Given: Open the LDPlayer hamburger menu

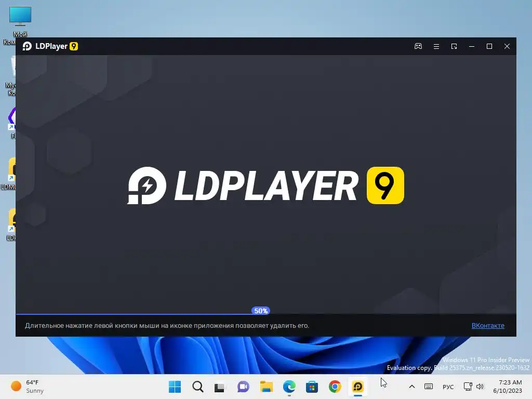Looking at the screenshot, I should click(436, 46).
